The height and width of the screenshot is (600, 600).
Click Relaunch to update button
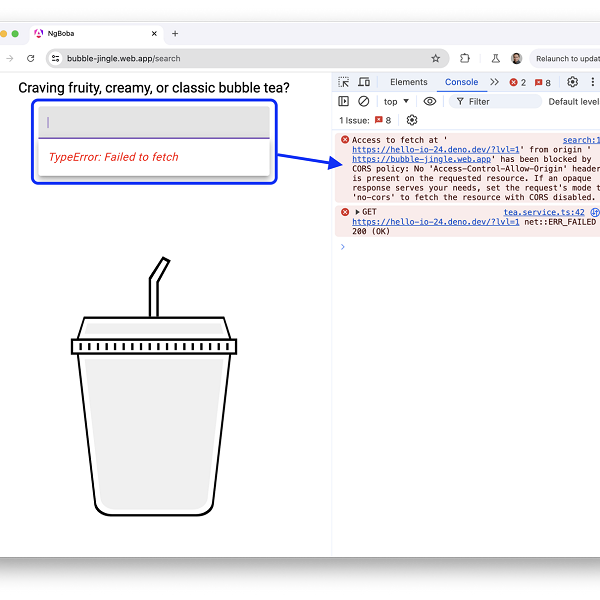pos(565,59)
